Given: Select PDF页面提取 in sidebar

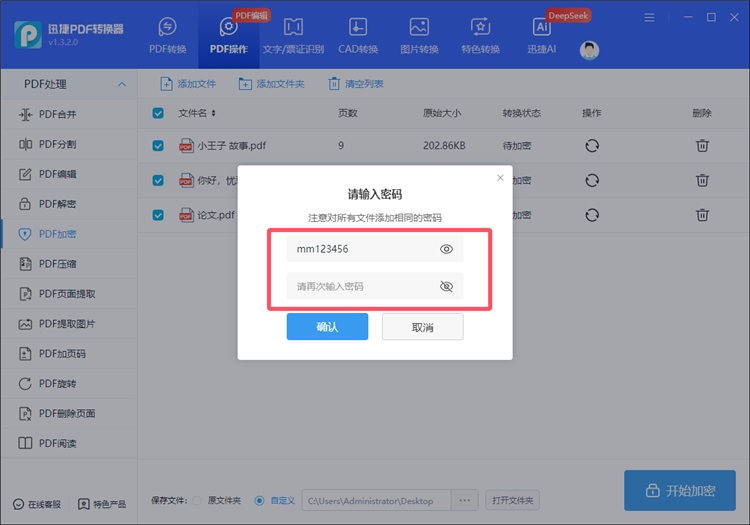Looking at the screenshot, I should (69, 294).
